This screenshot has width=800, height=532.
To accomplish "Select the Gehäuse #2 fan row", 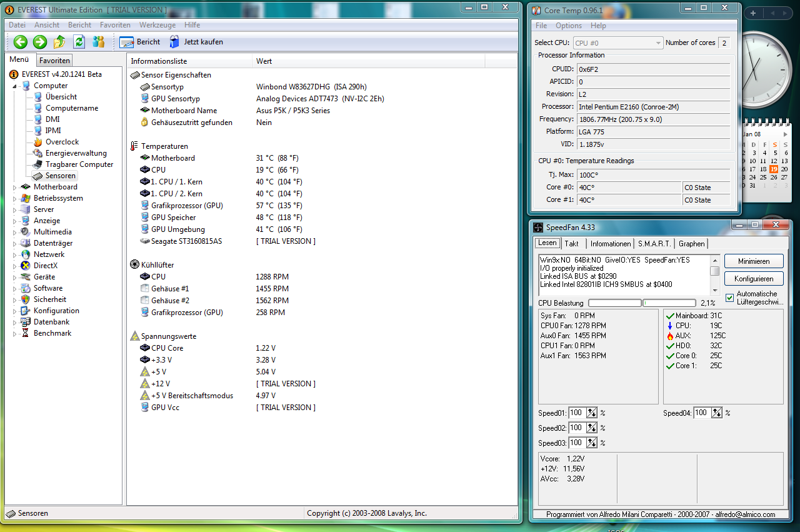I will (170, 301).
